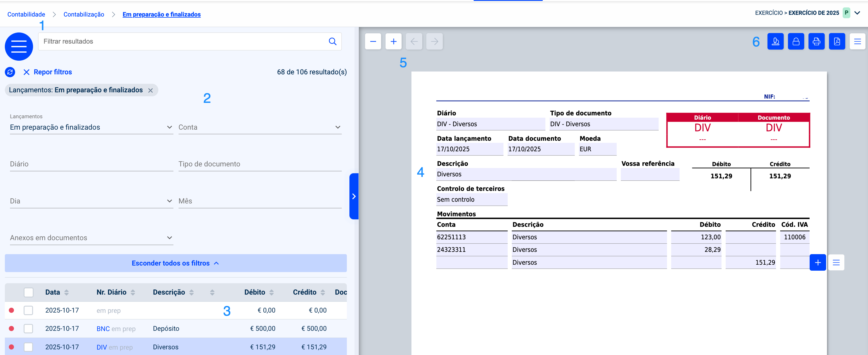868x355 pixels.
Task: Click the stamp icon in toolbar
Action: click(775, 42)
